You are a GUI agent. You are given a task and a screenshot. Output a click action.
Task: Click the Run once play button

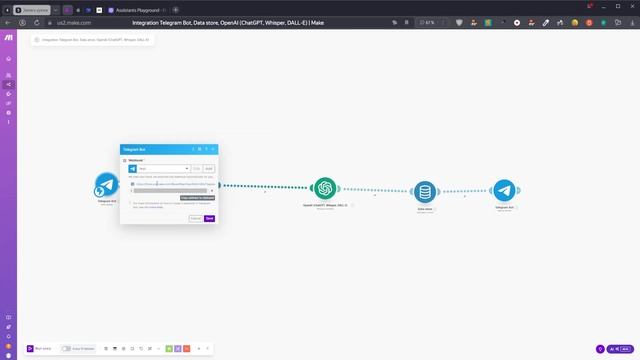point(30,349)
